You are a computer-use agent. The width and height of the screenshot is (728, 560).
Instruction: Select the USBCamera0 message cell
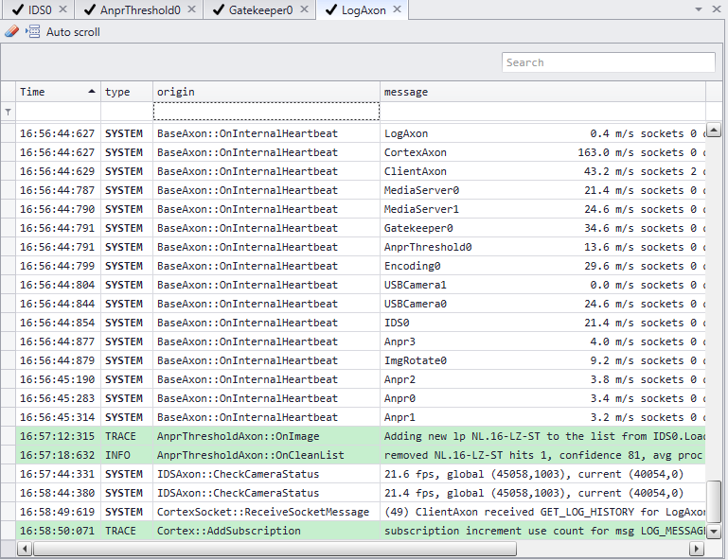pyautogui.click(x=542, y=304)
